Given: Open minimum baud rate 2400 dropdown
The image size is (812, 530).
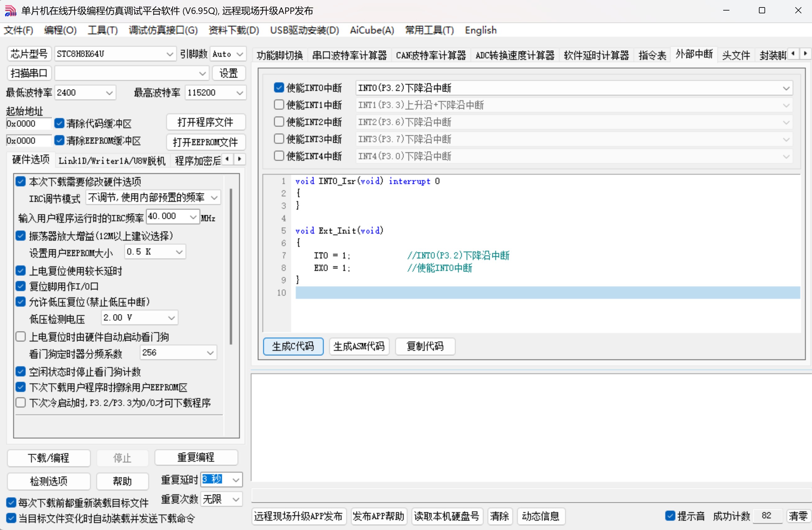Looking at the screenshot, I should pyautogui.click(x=85, y=92).
